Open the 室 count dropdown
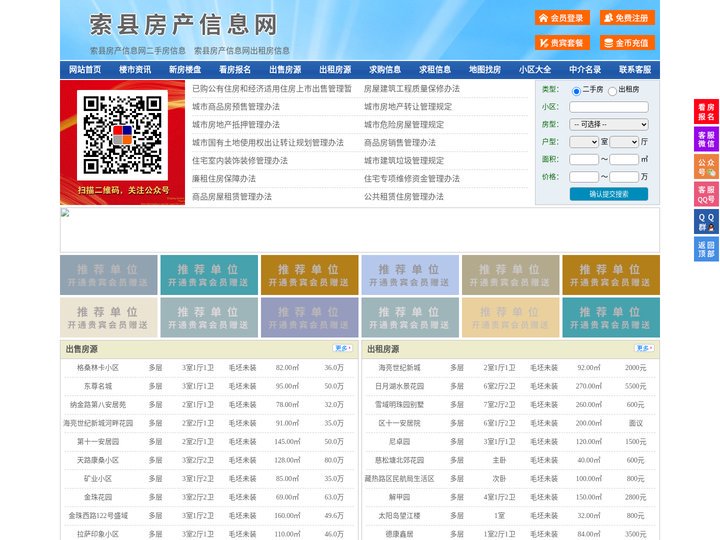Image resolution: width=720 pixels, height=540 pixels. pos(584,142)
